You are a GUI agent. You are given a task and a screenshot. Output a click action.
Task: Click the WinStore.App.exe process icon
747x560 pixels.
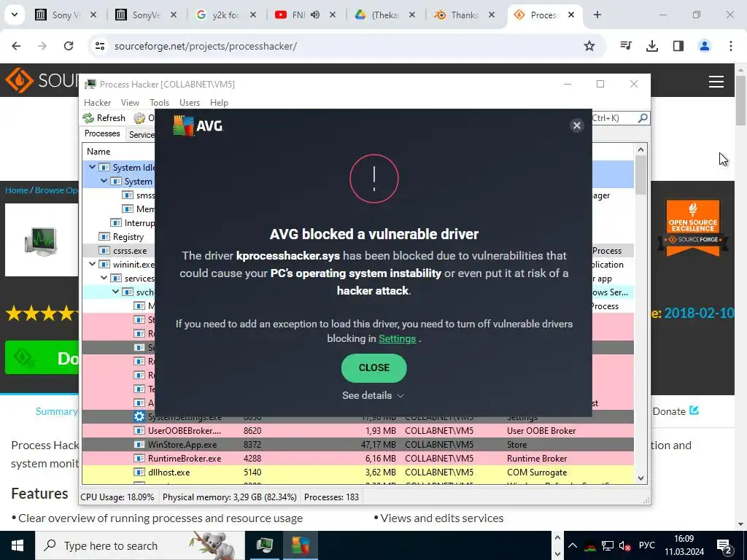(x=139, y=444)
